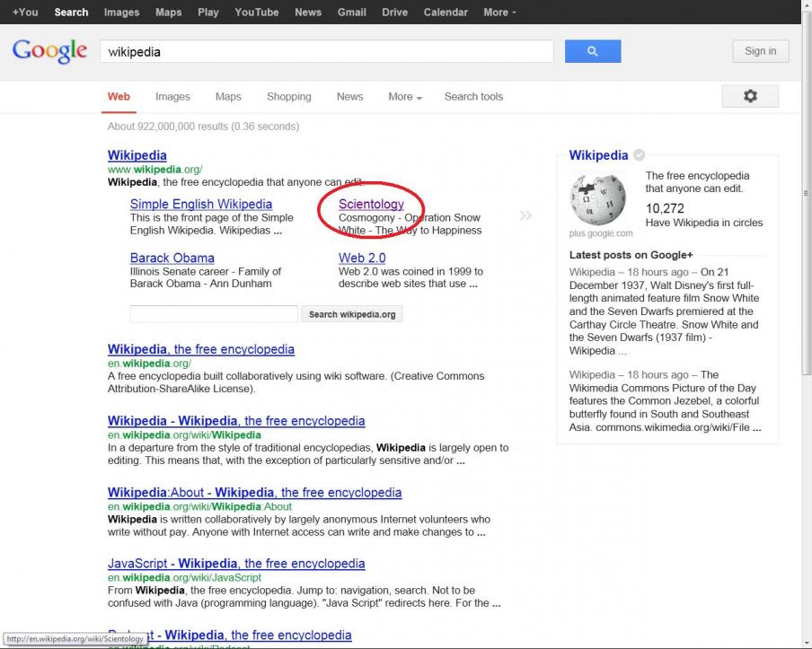Click 'Have Wikipedia in circles' text

[704, 223]
